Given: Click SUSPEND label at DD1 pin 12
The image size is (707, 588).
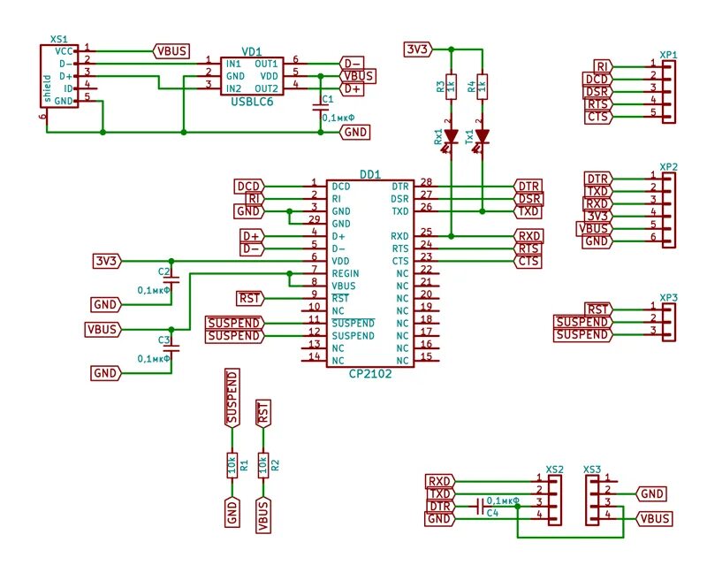Looking at the screenshot, I should point(235,336).
